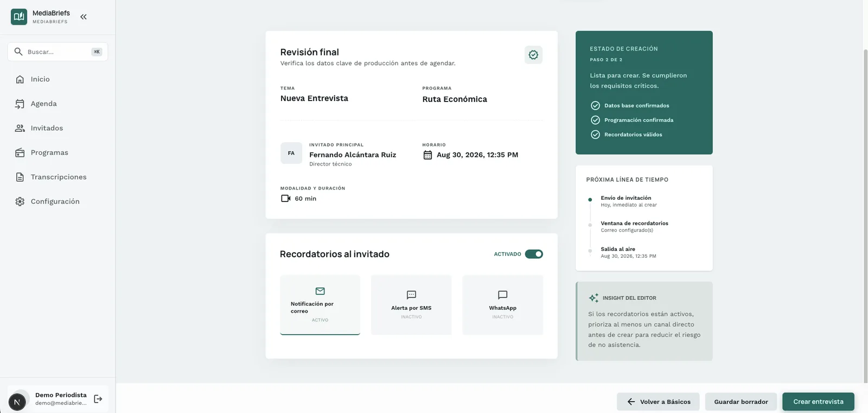Click the programa text Ruta Económica
The height and width of the screenshot is (413, 868).
coord(455,99)
